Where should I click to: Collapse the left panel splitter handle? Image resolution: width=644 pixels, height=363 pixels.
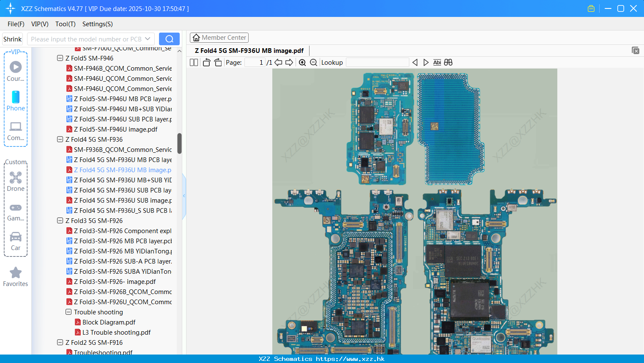click(x=184, y=196)
